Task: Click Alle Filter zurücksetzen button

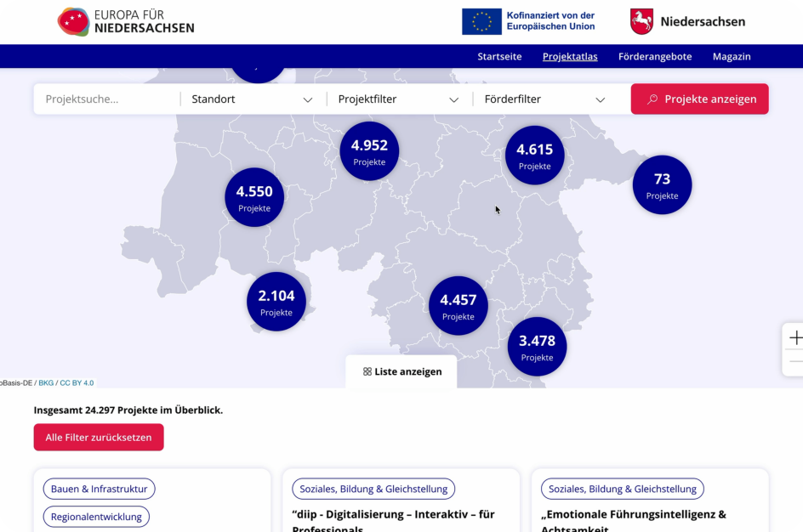Action: [99, 438]
